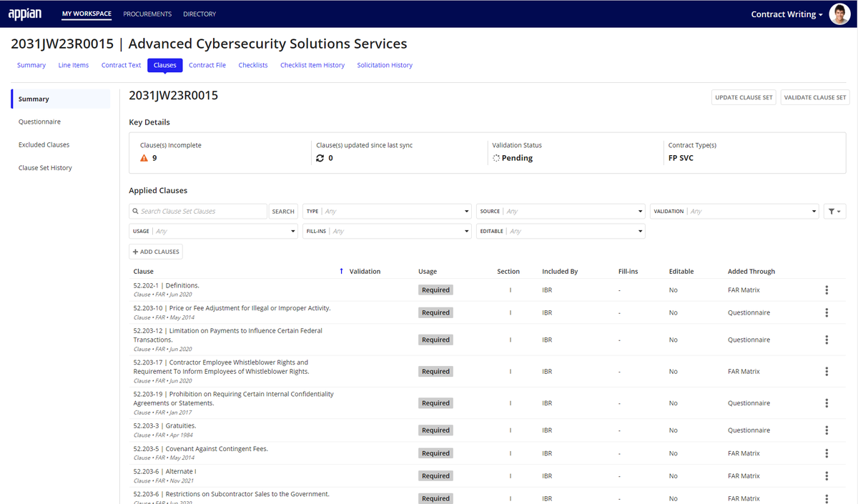The image size is (858, 504).
Task: Expand the Type filter dropdown
Action: pos(387,212)
